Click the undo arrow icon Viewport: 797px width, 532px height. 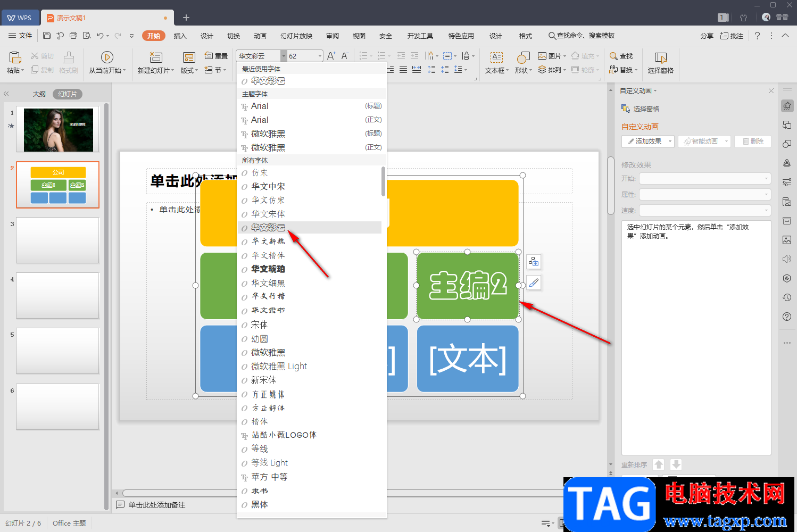(x=100, y=36)
